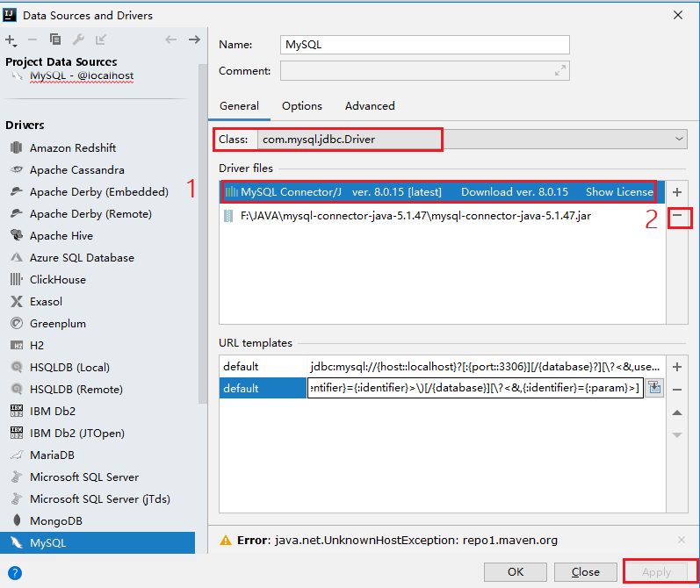Viewport: 700px width, 588px height.
Task: Click the Close button
Action: (585, 572)
